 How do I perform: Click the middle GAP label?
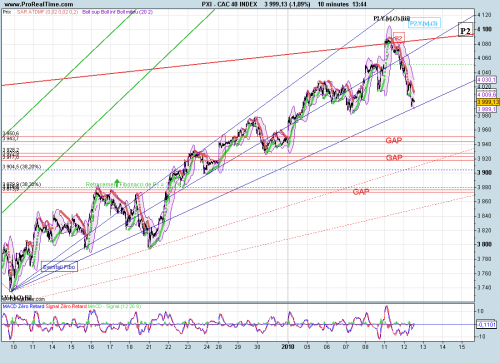tap(394, 158)
